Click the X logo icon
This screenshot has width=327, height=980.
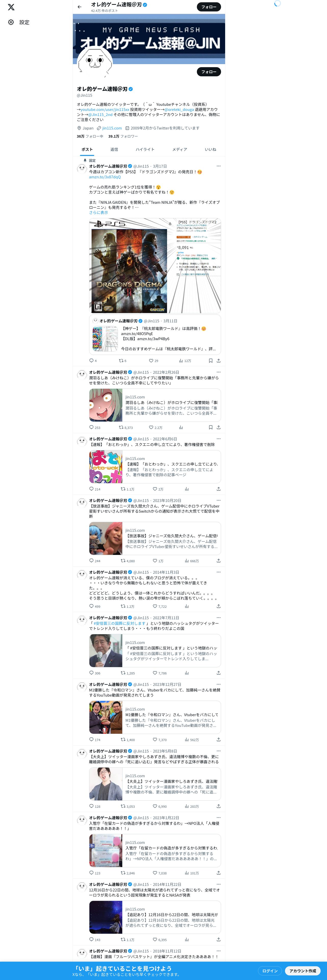11,7
